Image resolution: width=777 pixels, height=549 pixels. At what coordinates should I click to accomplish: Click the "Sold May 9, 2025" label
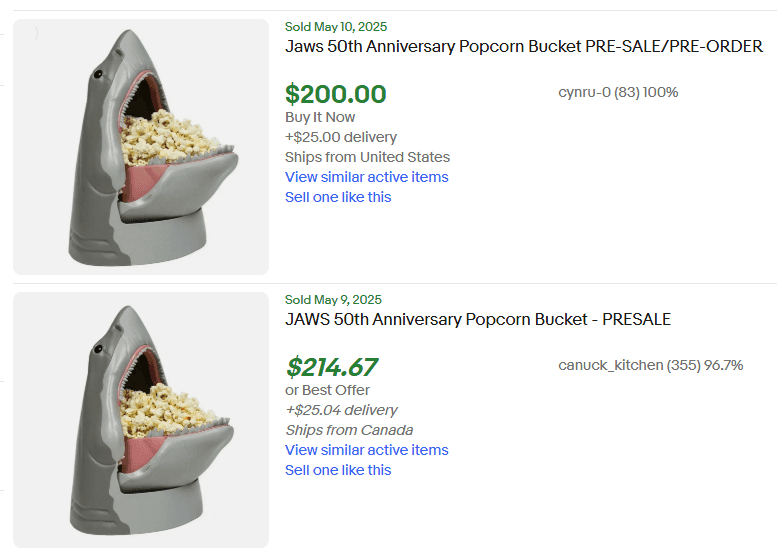click(333, 300)
